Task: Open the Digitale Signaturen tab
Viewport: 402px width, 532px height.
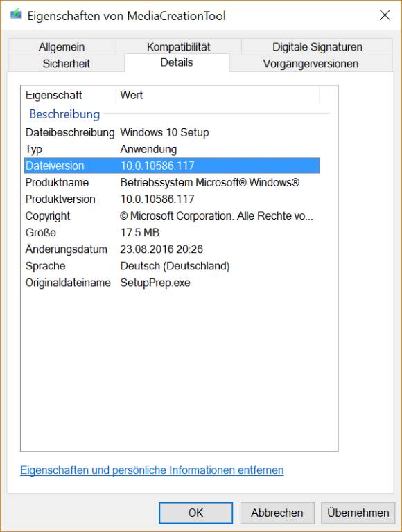Action: tap(317, 47)
